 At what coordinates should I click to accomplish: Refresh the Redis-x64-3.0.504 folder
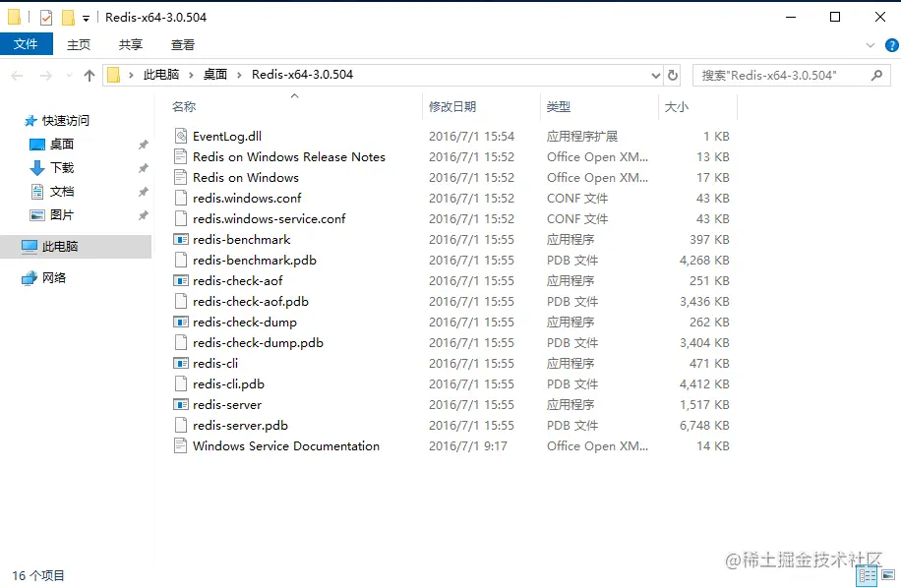673,74
